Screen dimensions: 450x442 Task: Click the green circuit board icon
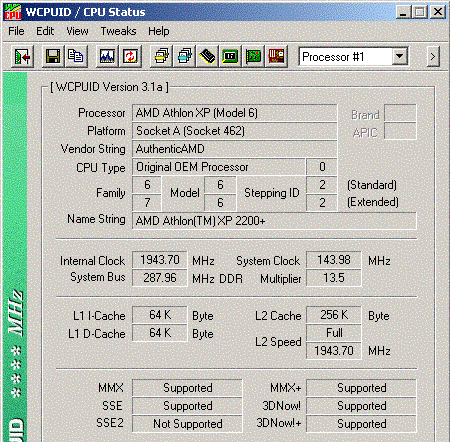pyautogui.click(x=253, y=57)
